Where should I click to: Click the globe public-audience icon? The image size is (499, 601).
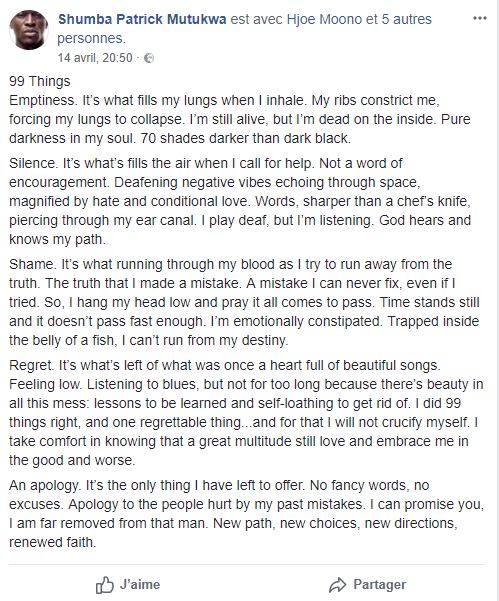point(149,58)
